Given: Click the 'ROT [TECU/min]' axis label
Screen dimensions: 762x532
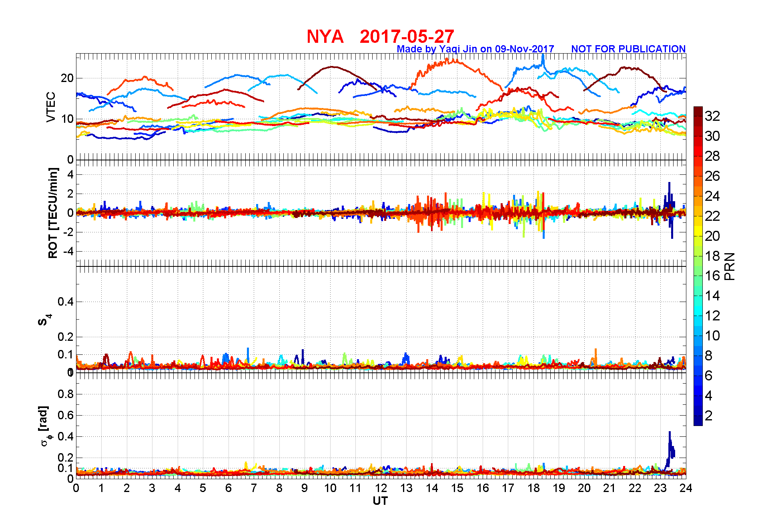Looking at the screenshot, I should click(x=53, y=213).
